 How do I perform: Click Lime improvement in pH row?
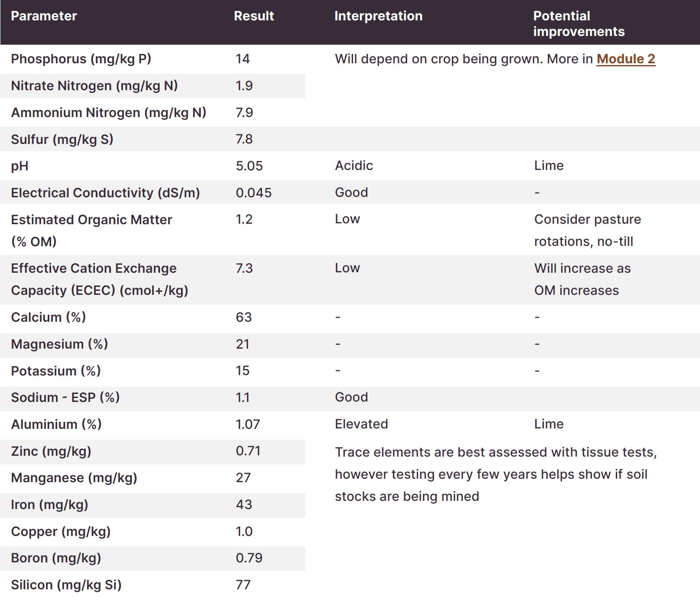[x=549, y=166]
